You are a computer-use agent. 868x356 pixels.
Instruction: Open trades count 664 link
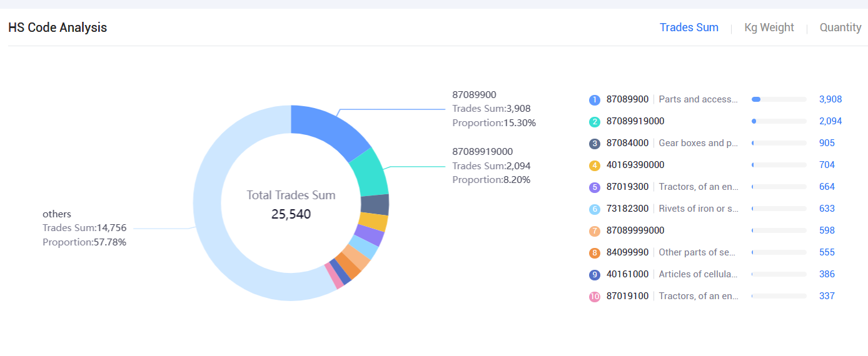point(827,187)
